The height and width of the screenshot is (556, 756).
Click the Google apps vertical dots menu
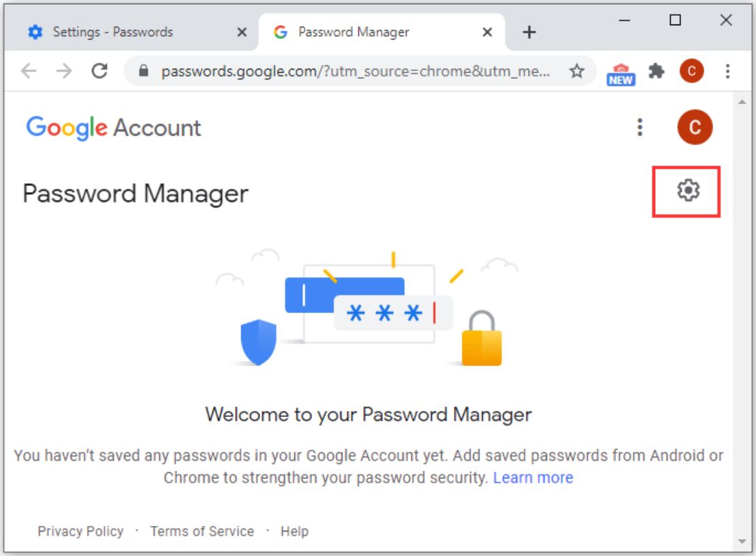coord(640,127)
